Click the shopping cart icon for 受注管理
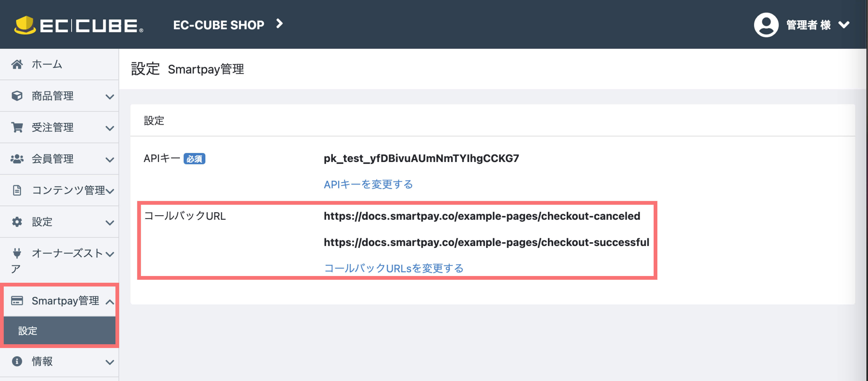Viewport: 868px width, 381px height. click(17, 127)
